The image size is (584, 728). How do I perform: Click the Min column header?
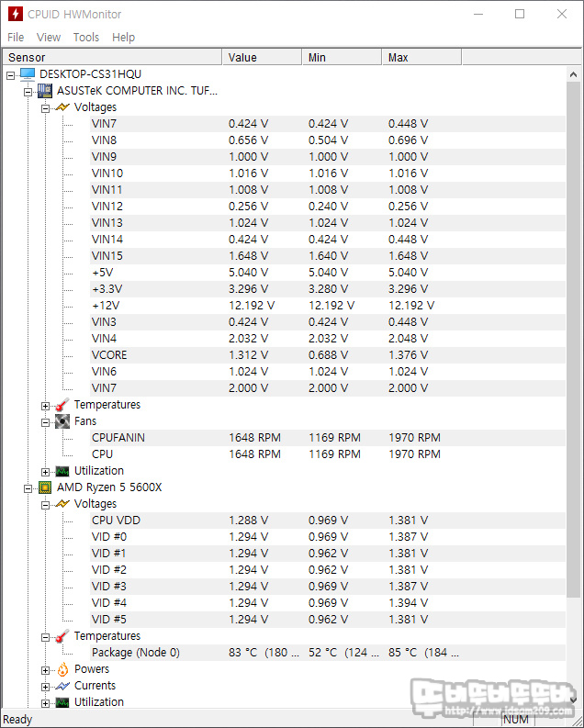coord(342,57)
